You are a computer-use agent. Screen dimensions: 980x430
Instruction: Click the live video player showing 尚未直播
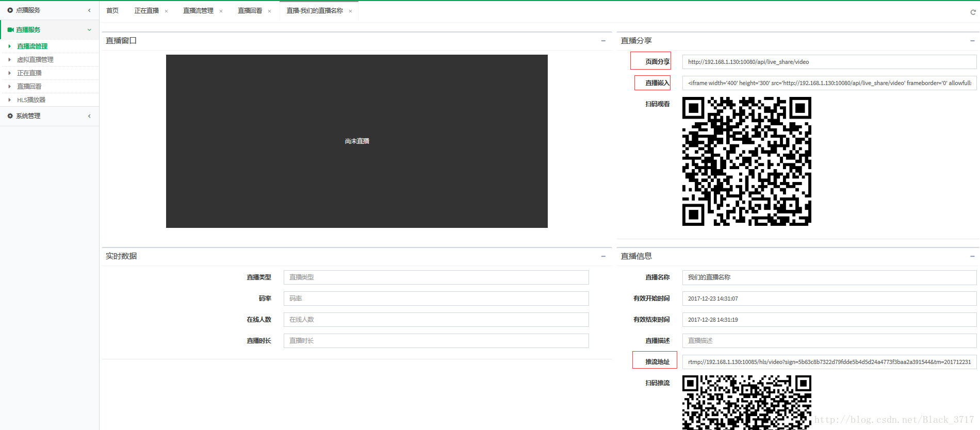point(357,141)
